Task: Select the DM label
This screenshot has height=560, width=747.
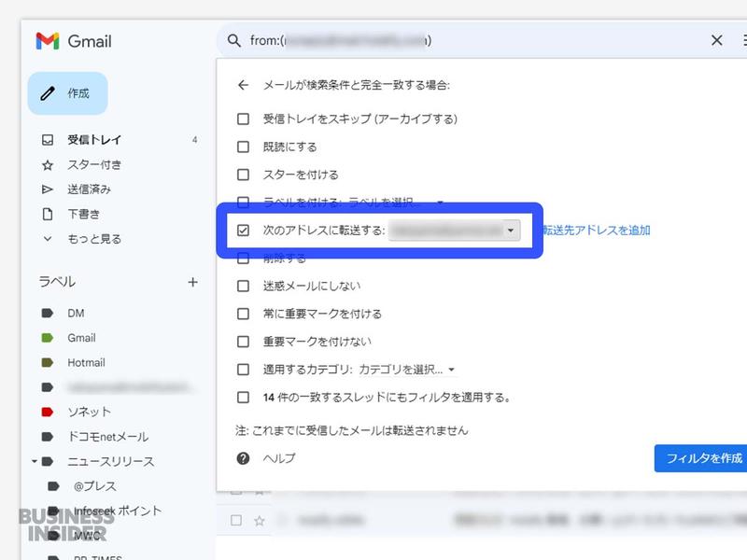Action: [x=76, y=314]
